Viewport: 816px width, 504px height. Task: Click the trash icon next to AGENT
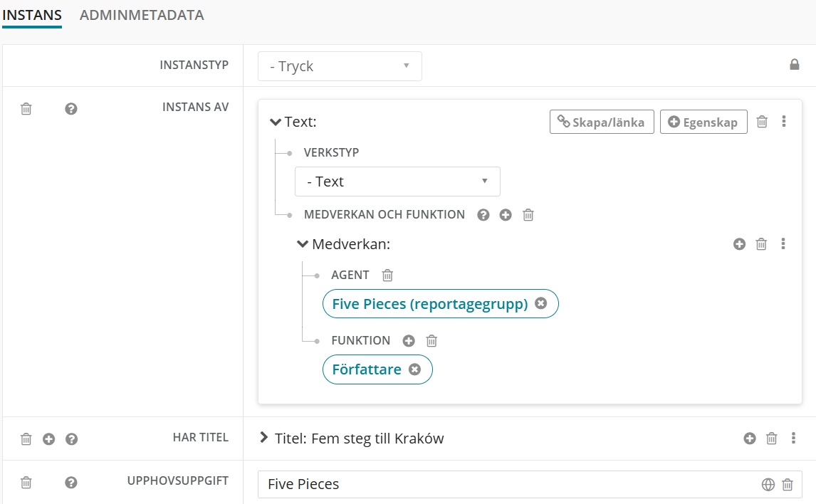387,275
